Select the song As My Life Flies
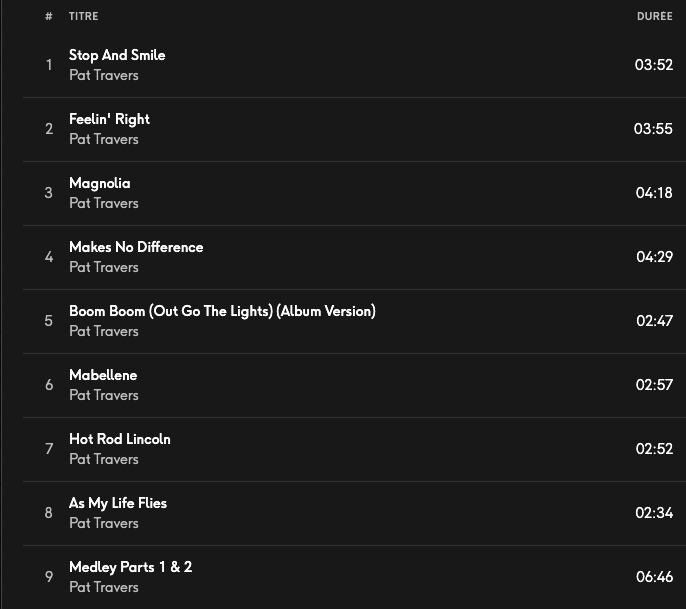Image resolution: width=686 pixels, height=609 pixels. coord(117,503)
